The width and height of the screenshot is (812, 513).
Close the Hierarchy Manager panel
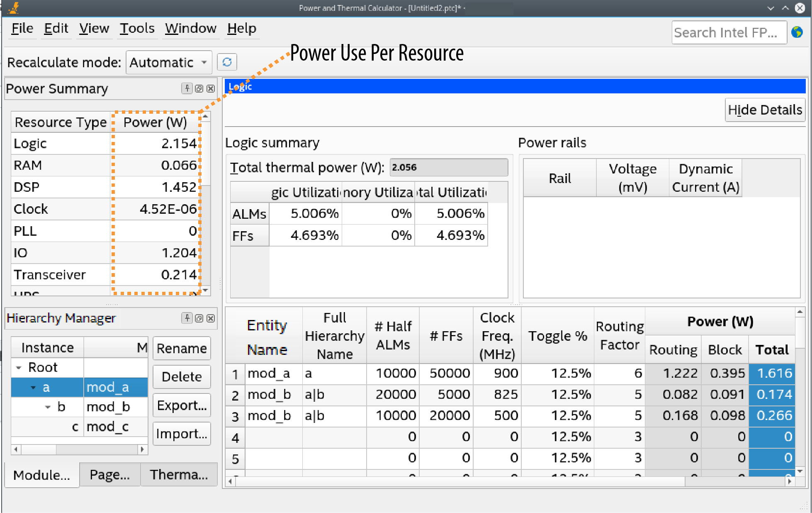tap(211, 318)
